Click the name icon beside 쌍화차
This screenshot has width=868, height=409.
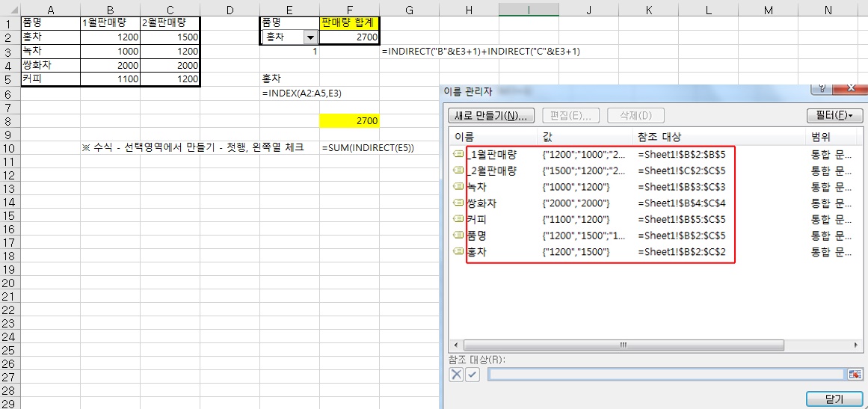[458, 203]
